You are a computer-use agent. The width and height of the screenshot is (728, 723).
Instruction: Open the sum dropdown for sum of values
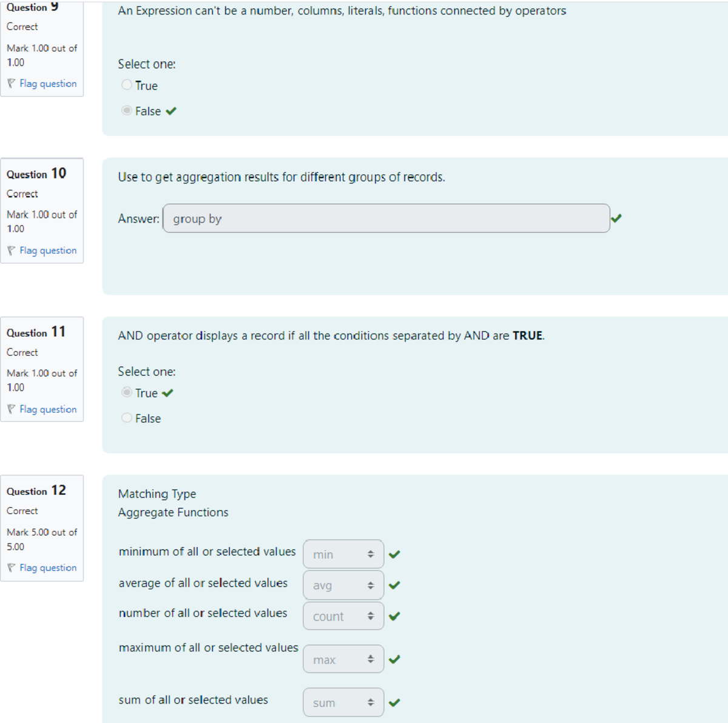tap(343, 702)
